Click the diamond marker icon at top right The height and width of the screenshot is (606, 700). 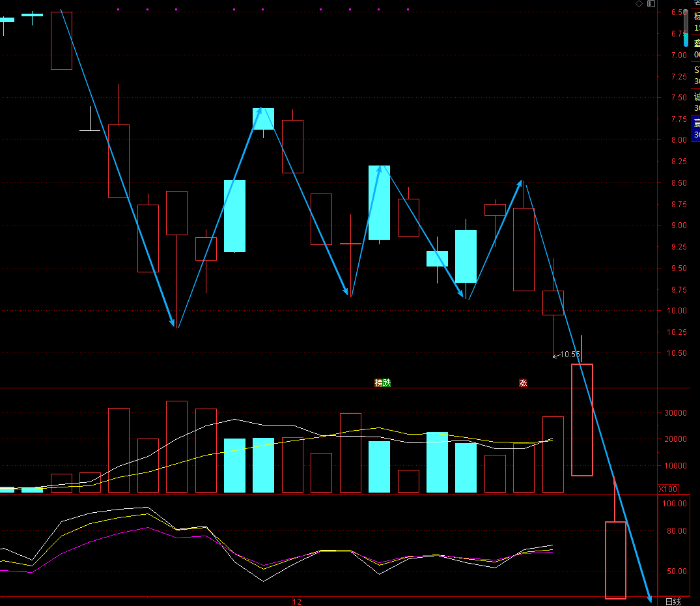pos(639,3)
